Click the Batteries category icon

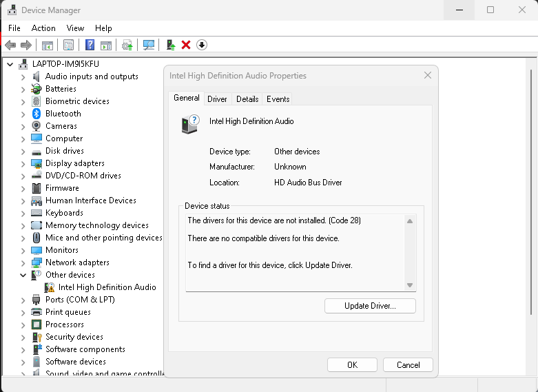point(37,89)
